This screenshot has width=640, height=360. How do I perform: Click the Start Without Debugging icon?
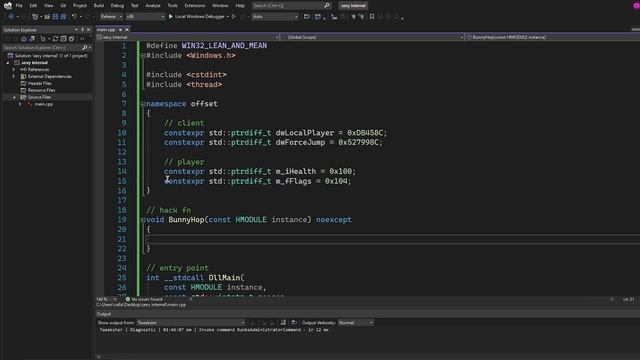(234, 17)
